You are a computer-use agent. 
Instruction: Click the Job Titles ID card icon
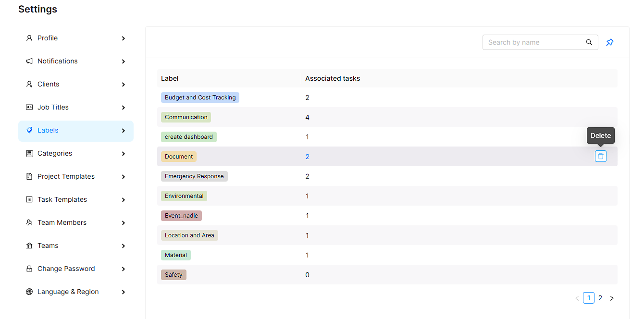point(29,107)
